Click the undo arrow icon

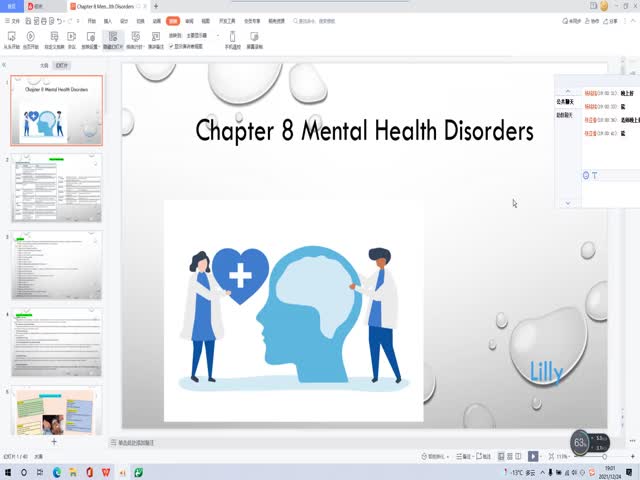[x=60, y=21]
